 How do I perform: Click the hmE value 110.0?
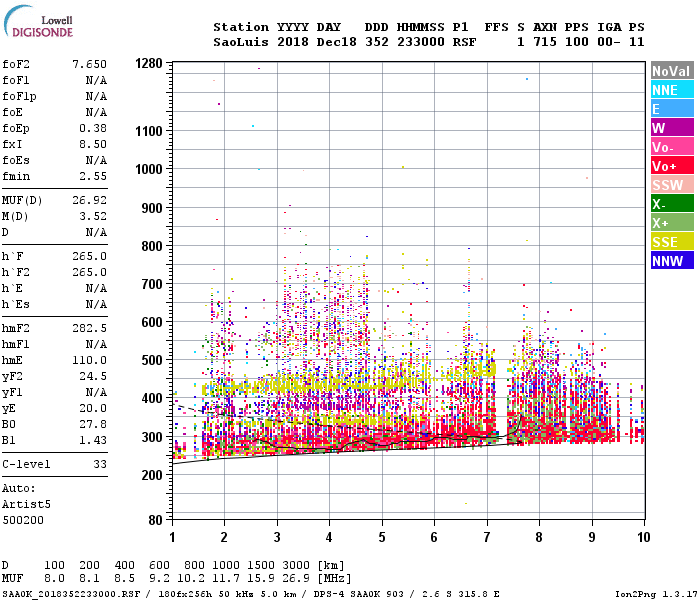89,360
